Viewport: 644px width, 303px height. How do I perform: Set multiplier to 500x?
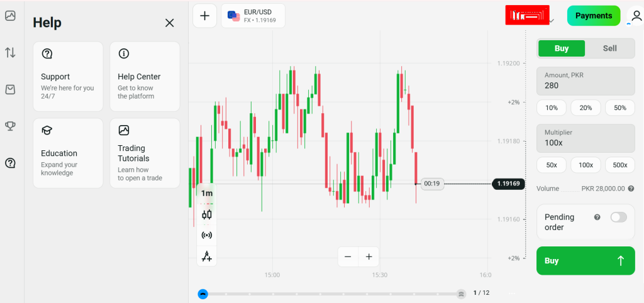(x=619, y=165)
